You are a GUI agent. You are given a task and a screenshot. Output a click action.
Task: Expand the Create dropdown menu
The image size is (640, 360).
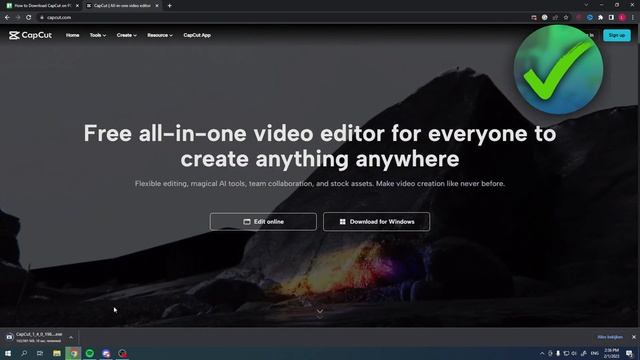point(127,35)
